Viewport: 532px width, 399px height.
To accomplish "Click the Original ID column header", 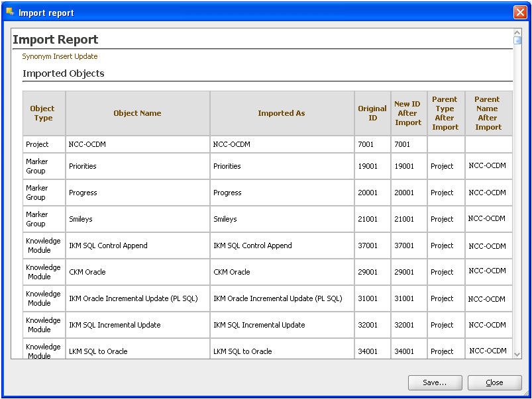I will (x=372, y=113).
